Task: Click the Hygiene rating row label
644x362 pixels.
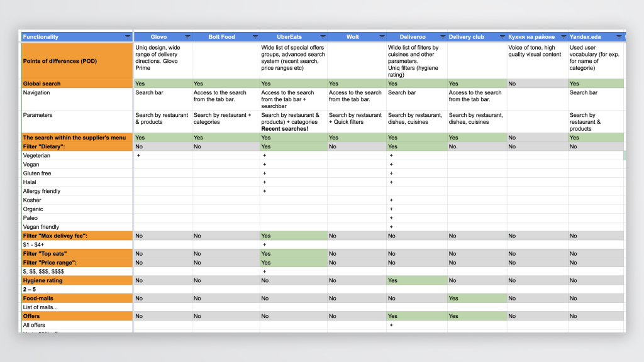Action: coord(77,280)
